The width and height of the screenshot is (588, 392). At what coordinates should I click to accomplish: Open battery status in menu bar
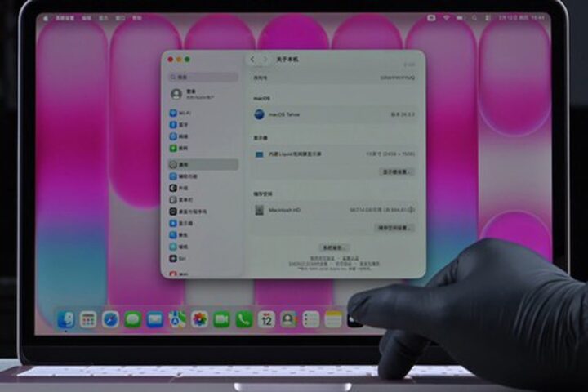[460, 18]
